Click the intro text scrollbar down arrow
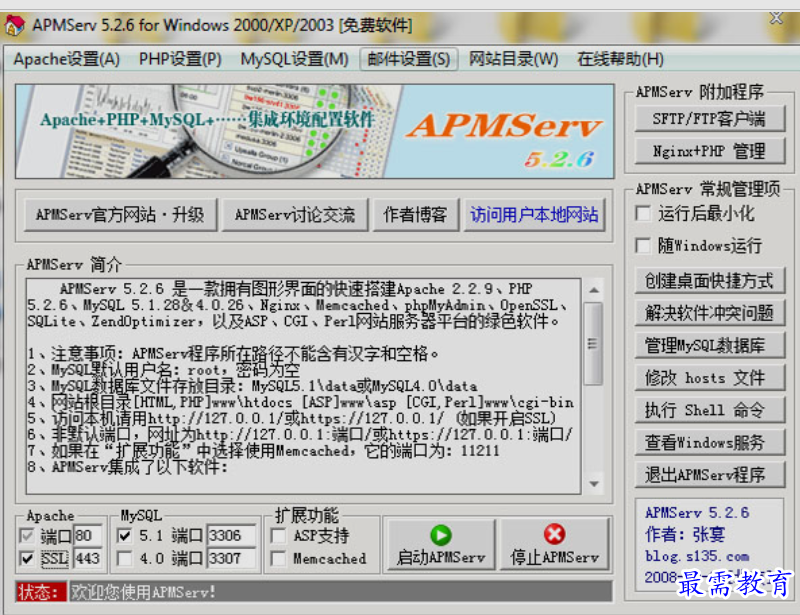800x615 pixels. 594,483
